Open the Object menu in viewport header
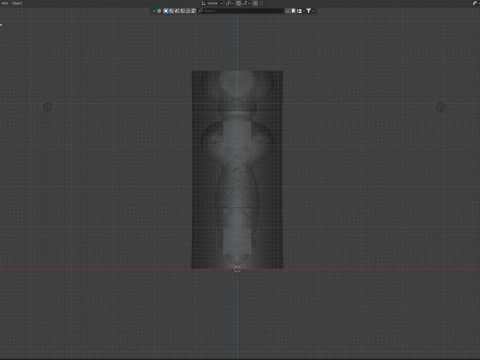Screen dimensions: 480x360 point(17,3)
